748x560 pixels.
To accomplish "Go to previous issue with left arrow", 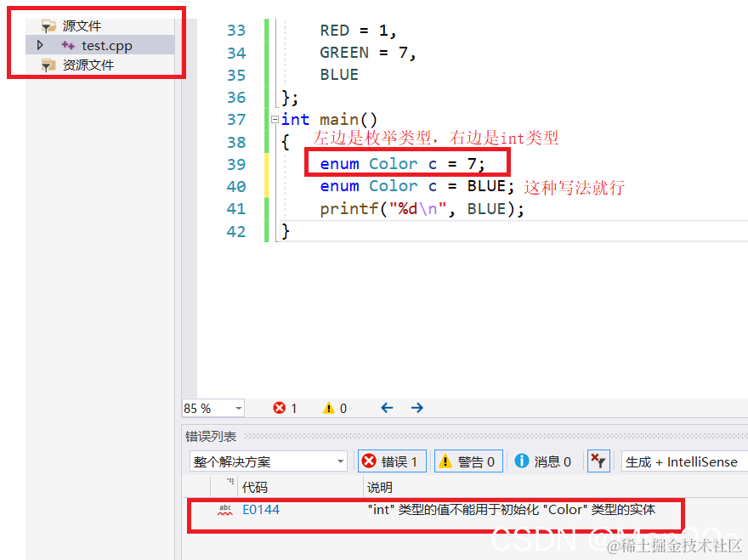I will click(387, 408).
